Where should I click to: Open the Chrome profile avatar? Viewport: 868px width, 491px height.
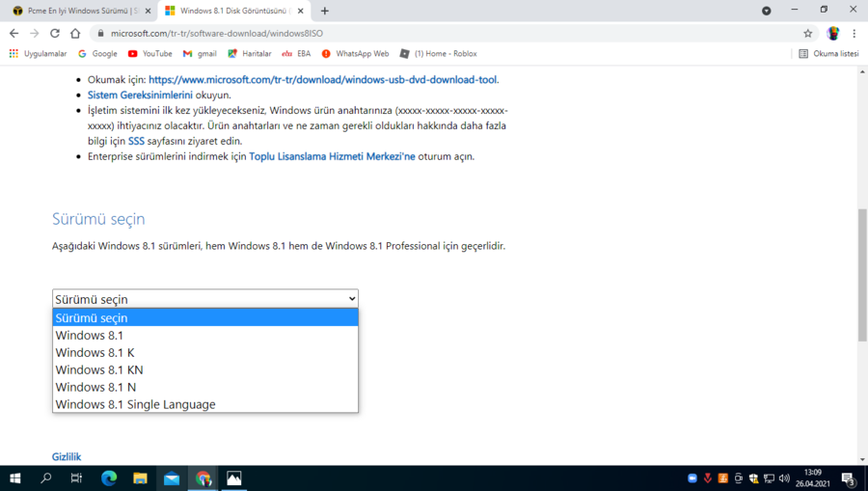point(832,33)
